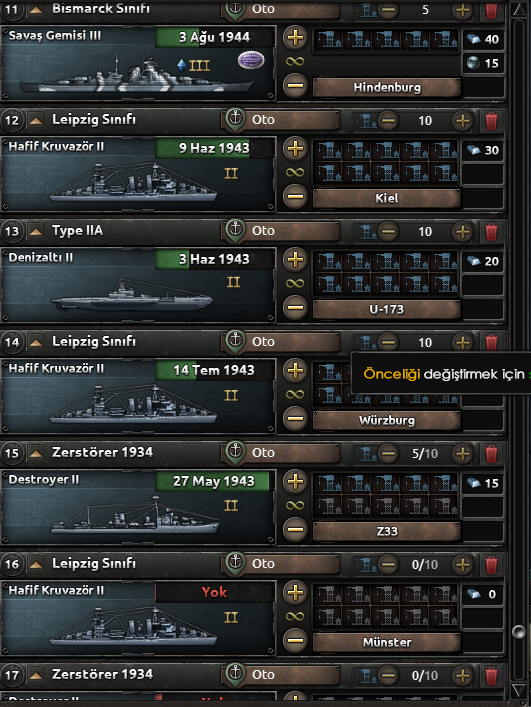Click anchor icon on Type IIA line
The image size is (531, 707).
pos(235,230)
